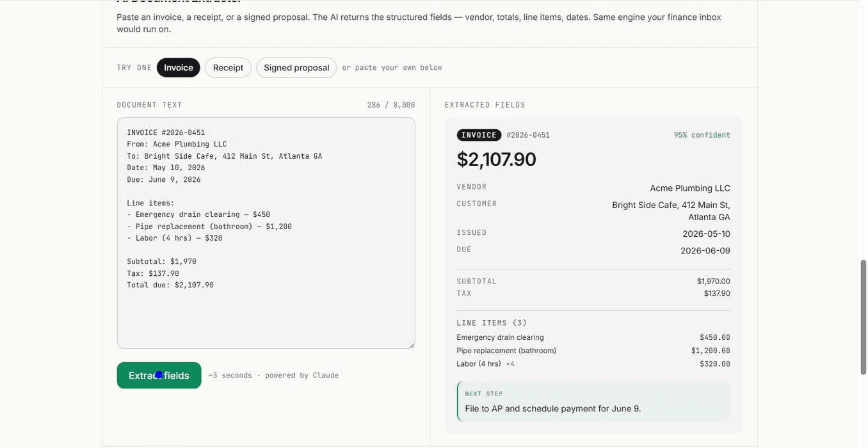Click the Emergency drain clearing line item
Viewport: 868px width, 448px height.
(x=500, y=337)
